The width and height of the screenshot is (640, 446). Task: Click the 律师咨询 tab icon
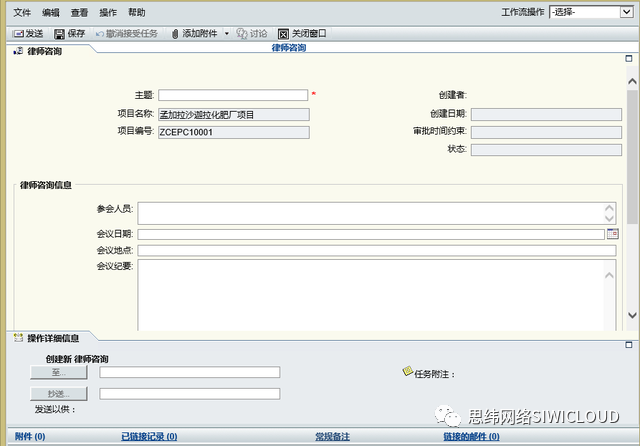[18, 51]
